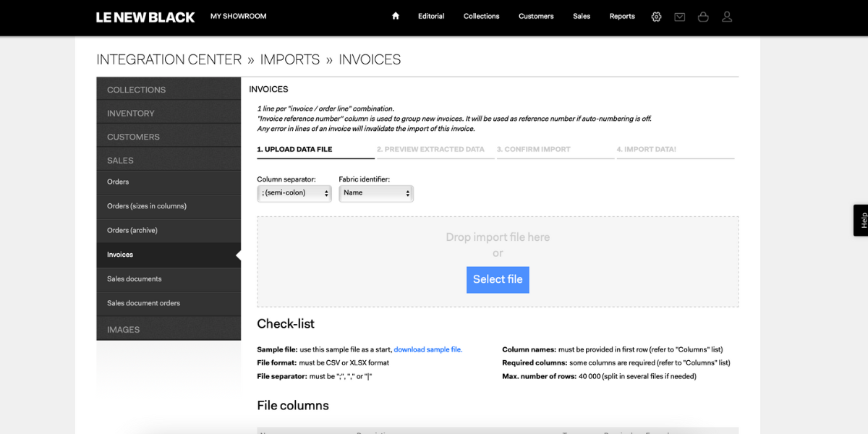The width and height of the screenshot is (868, 434).
Task: Expand the Column separator dropdown
Action: coord(294,193)
